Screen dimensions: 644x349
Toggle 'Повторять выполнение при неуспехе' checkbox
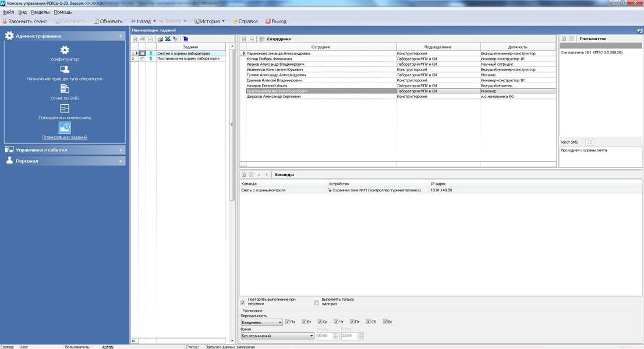point(243,302)
